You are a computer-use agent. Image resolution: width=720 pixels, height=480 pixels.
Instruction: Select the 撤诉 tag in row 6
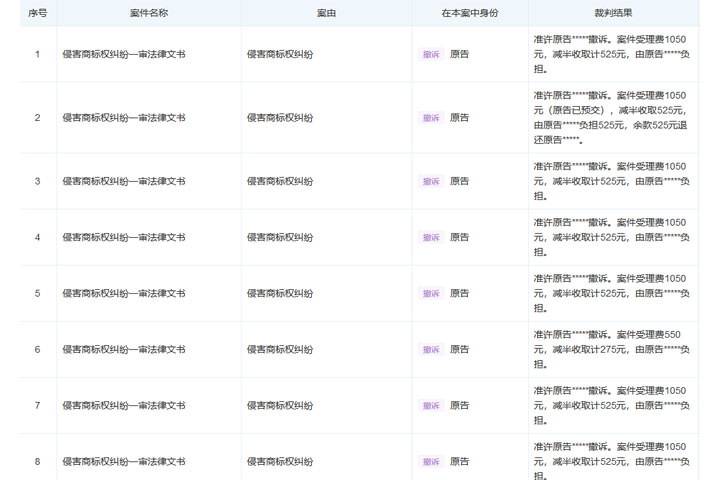(x=431, y=349)
